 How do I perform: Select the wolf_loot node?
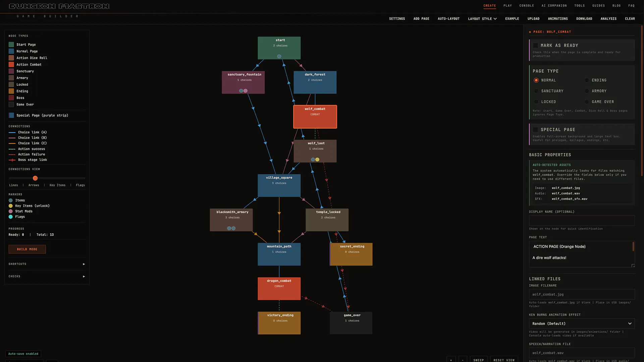pos(315,151)
